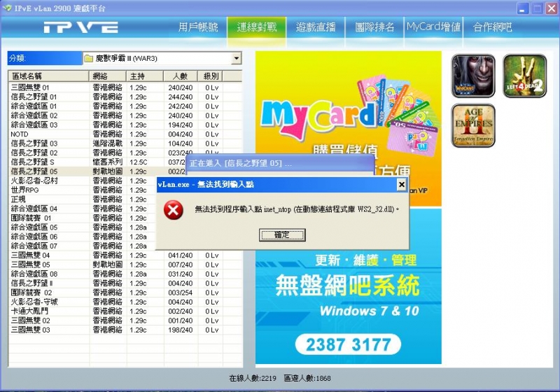The width and height of the screenshot is (560, 392).
Task: Close the IPvE vLan main window
Action: (552, 8)
